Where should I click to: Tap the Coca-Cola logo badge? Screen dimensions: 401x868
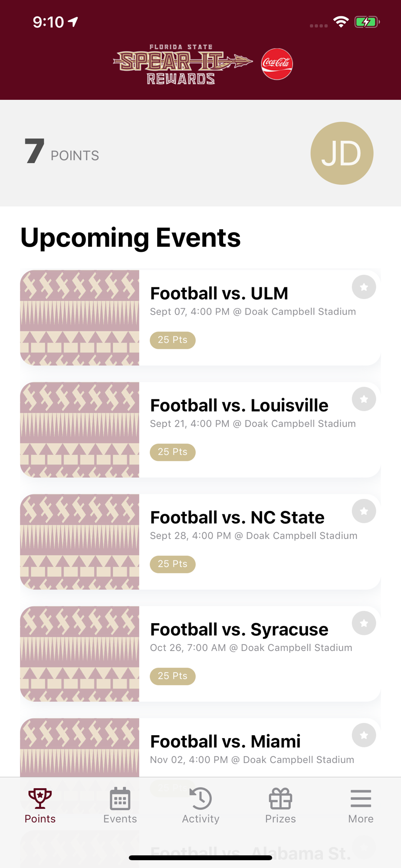point(277,64)
